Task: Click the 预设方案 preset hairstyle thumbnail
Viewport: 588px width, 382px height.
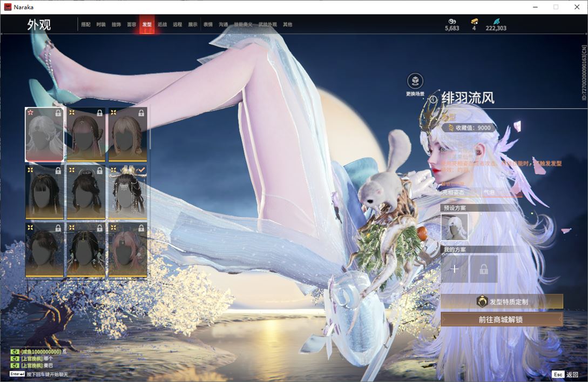Action: pyautogui.click(x=454, y=226)
